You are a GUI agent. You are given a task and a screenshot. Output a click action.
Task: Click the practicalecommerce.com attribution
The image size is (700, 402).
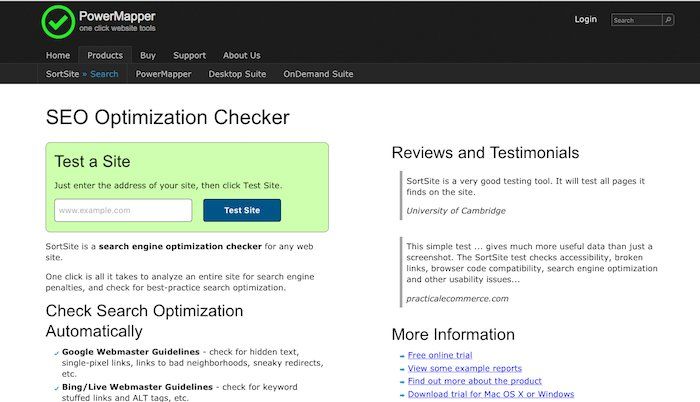coord(457,298)
